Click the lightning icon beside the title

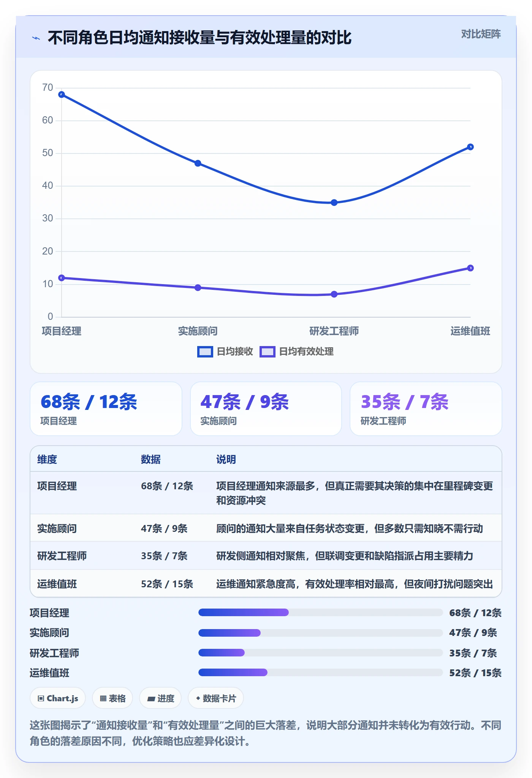pyautogui.click(x=36, y=38)
